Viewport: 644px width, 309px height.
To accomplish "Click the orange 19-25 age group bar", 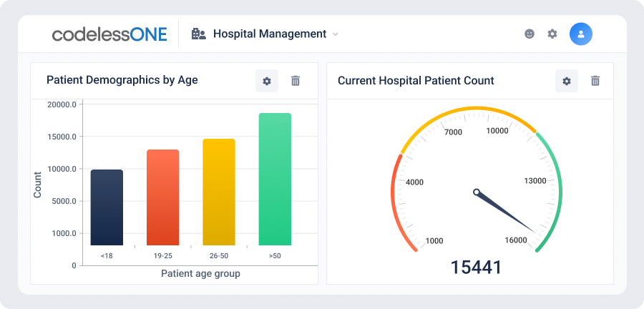I will click(162, 197).
